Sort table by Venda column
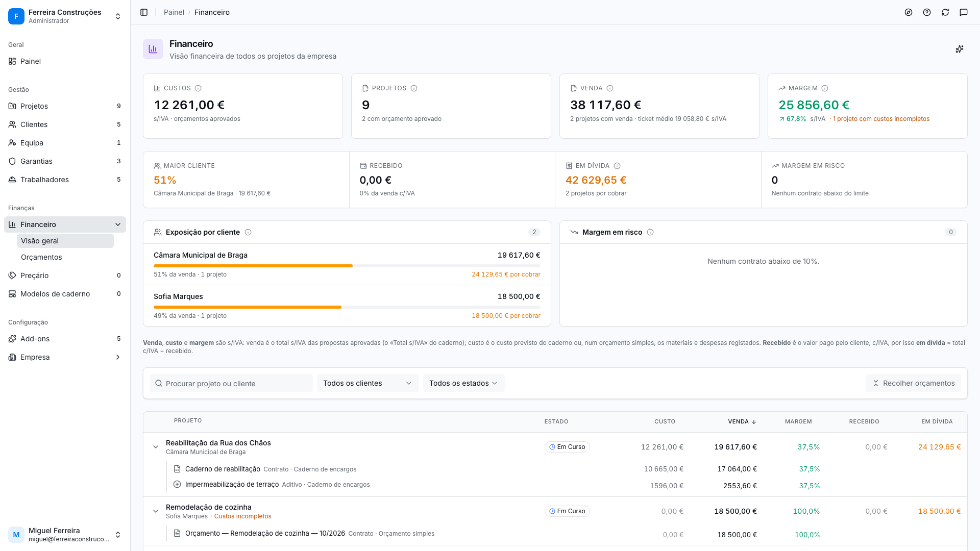 coord(742,421)
